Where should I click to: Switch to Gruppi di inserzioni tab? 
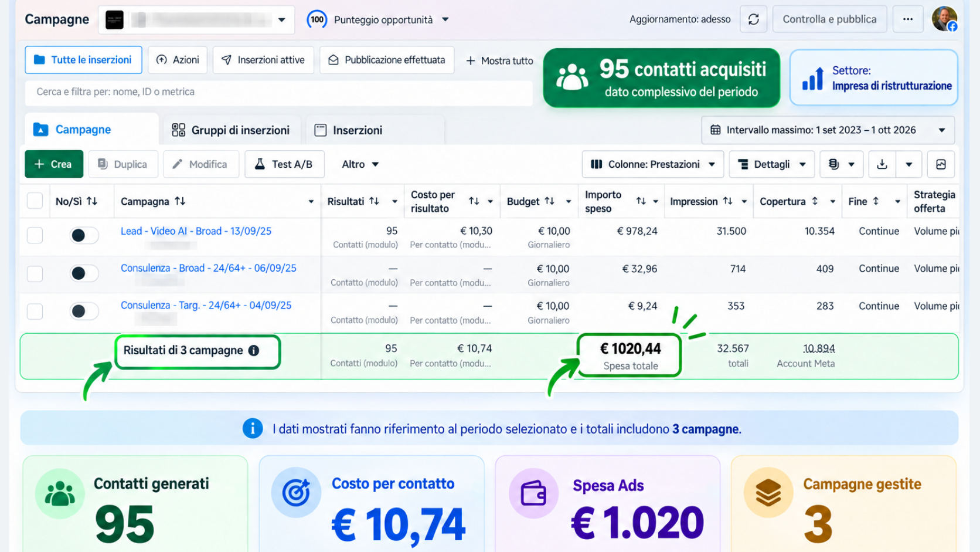[x=231, y=130]
